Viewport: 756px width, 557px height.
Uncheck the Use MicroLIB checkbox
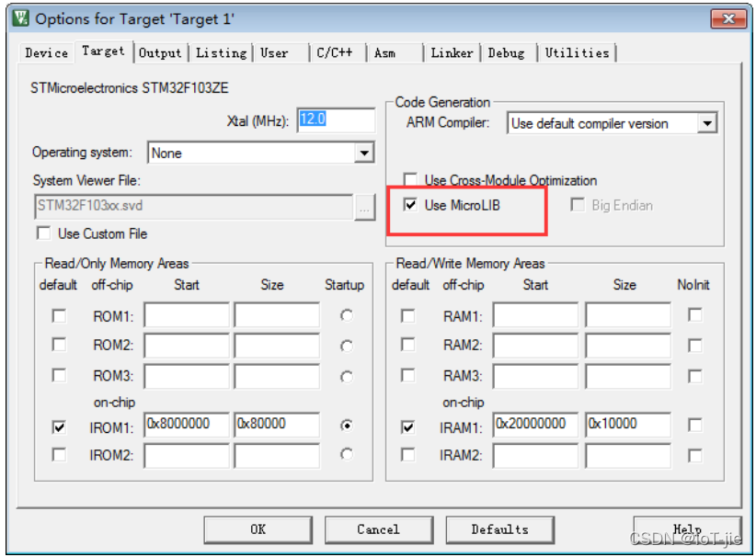coord(410,205)
